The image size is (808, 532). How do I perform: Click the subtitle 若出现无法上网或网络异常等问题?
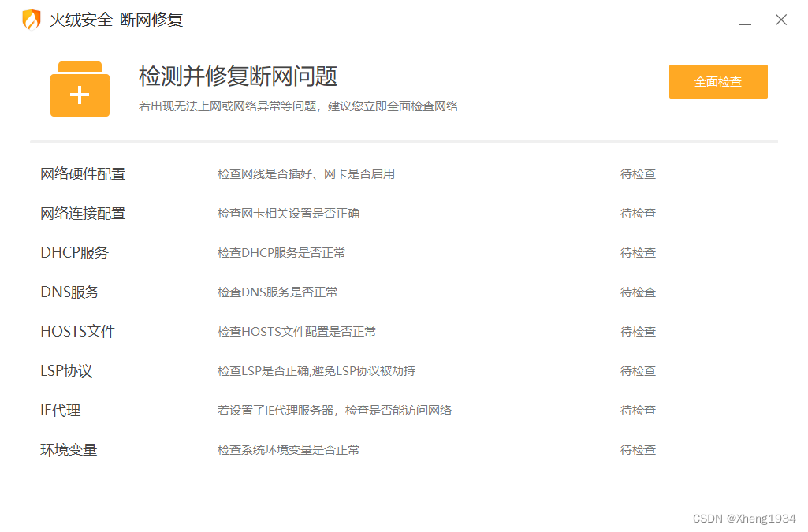point(227,106)
